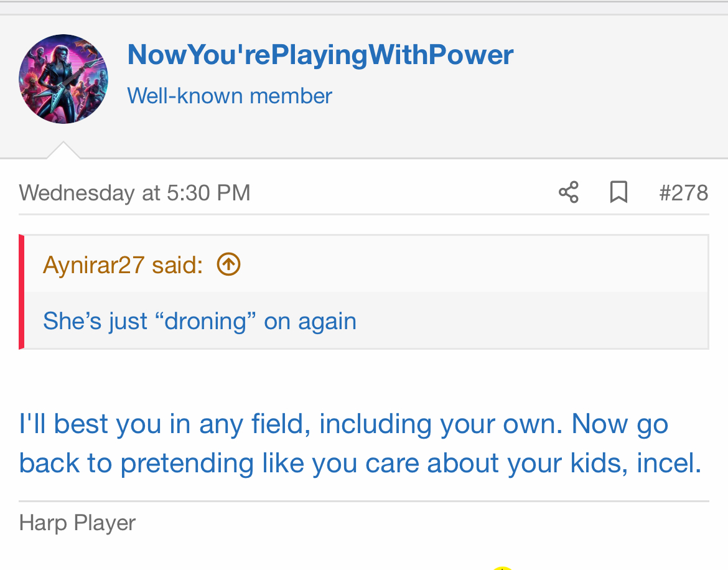728x570 pixels.
Task: Jump to quoted post via up-arrow icon
Action: pos(228,266)
